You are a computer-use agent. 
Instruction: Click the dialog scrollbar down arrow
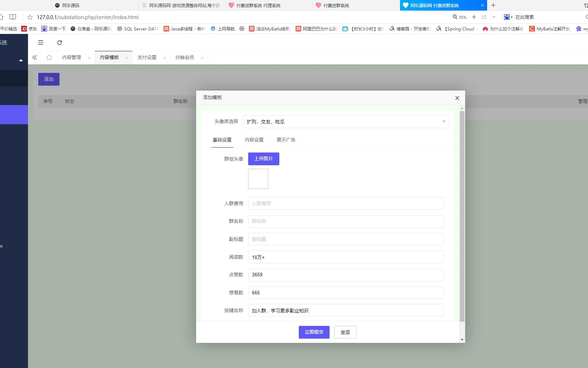(462, 340)
